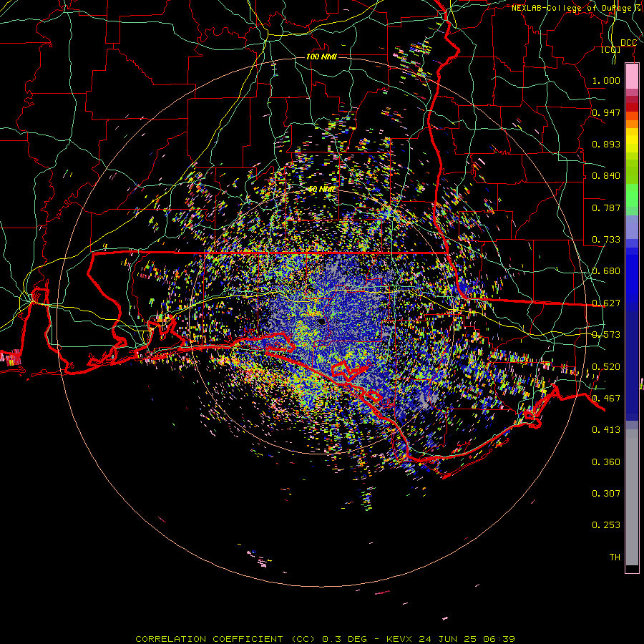644x644 pixels.
Task: Click the 0.680 legend value
Action: [606, 271]
